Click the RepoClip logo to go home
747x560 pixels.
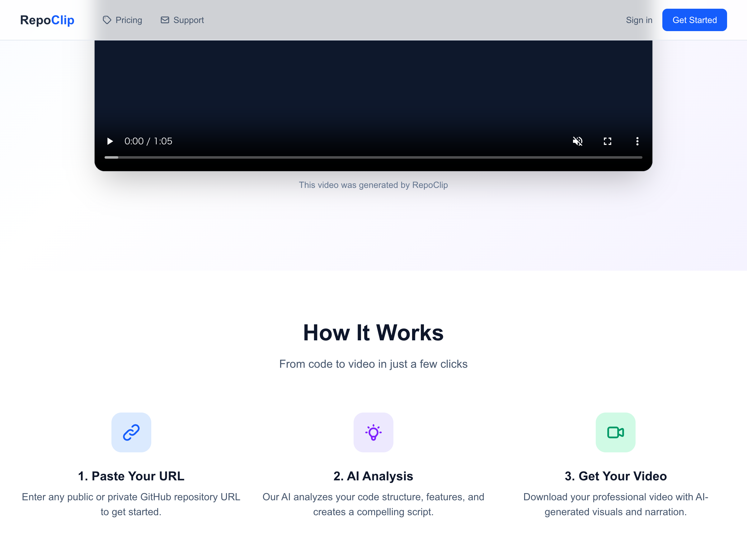click(47, 20)
